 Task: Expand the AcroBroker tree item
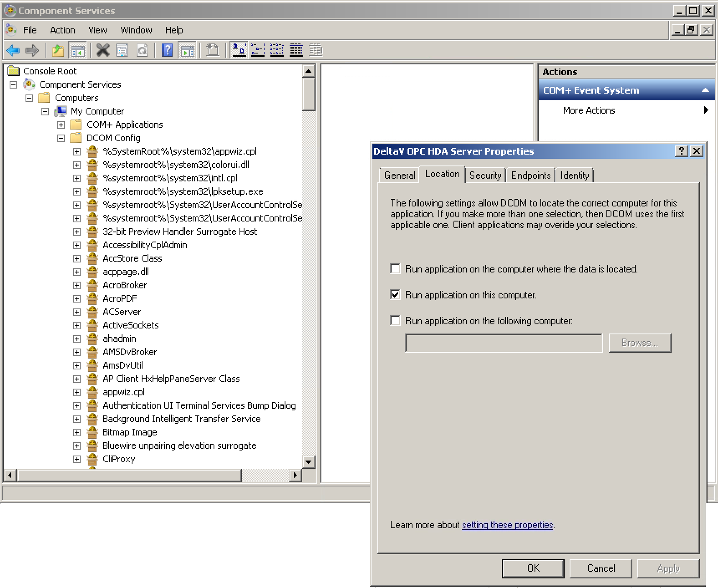[x=77, y=285]
